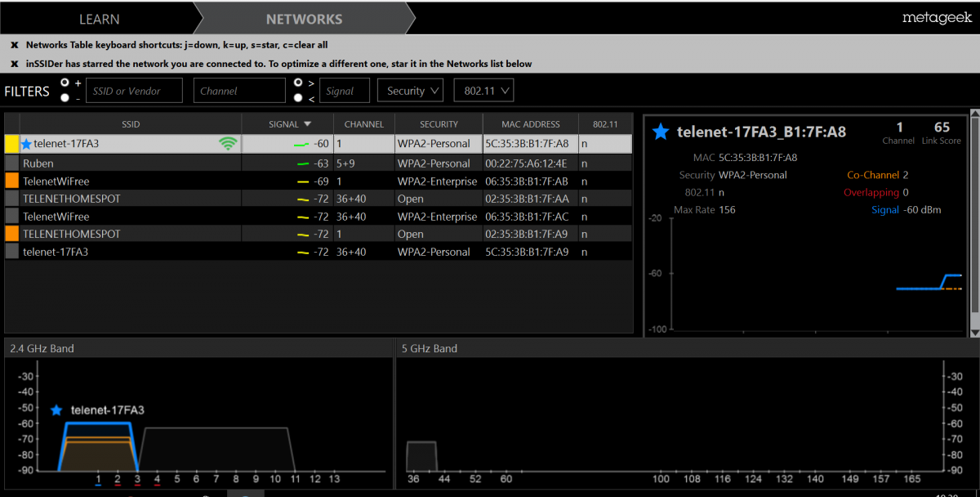Dismiss the keyboard shortcuts notice X
Viewport: 980px width, 497px height.
click(14, 45)
